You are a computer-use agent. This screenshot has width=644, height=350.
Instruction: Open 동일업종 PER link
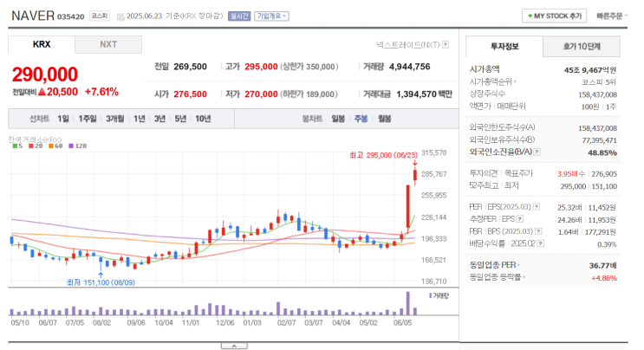(492, 265)
